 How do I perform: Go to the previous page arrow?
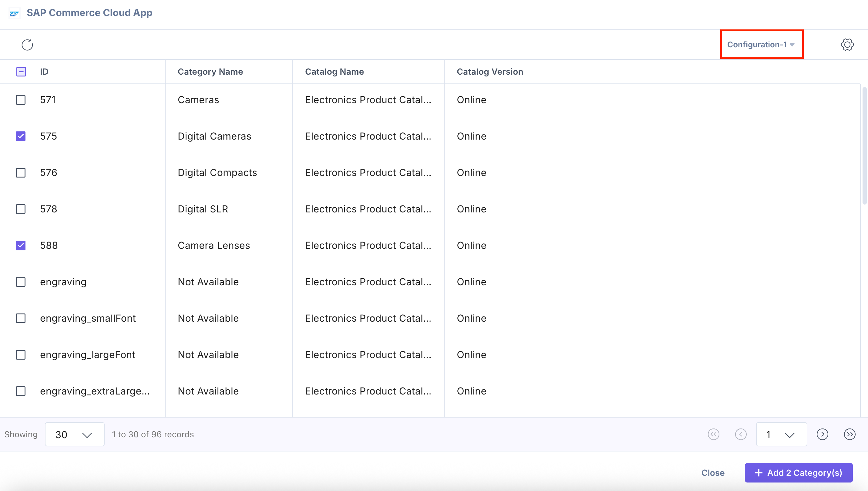[741, 434]
